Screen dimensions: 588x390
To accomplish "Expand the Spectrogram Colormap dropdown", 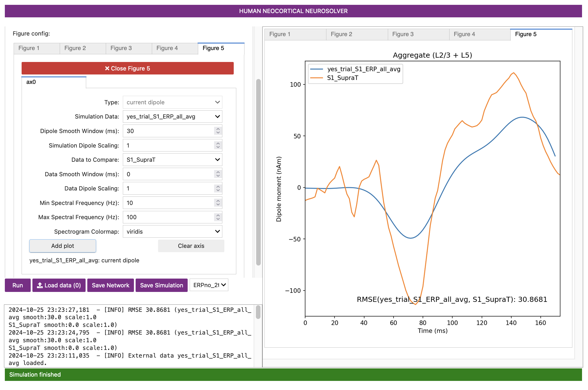I will tap(172, 231).
